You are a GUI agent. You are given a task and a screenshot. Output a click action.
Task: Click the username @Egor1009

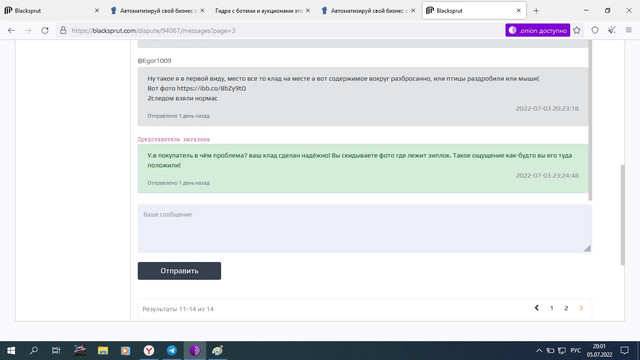pos(154,61)
